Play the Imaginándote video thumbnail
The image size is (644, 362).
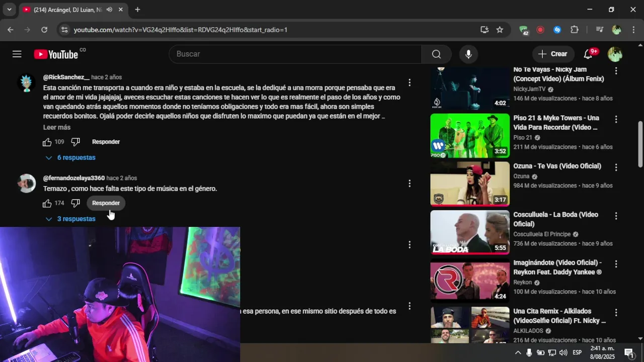(x=470, y=281)
